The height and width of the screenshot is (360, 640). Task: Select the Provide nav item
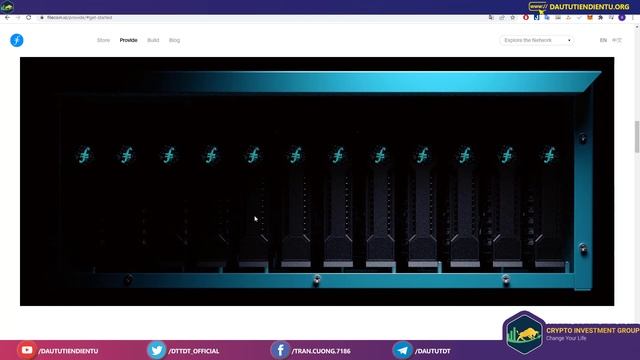pos(129,40)
